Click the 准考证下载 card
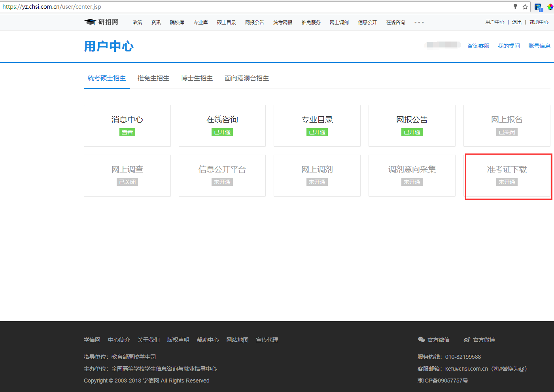The image size is (554, 392). (507, 175)
